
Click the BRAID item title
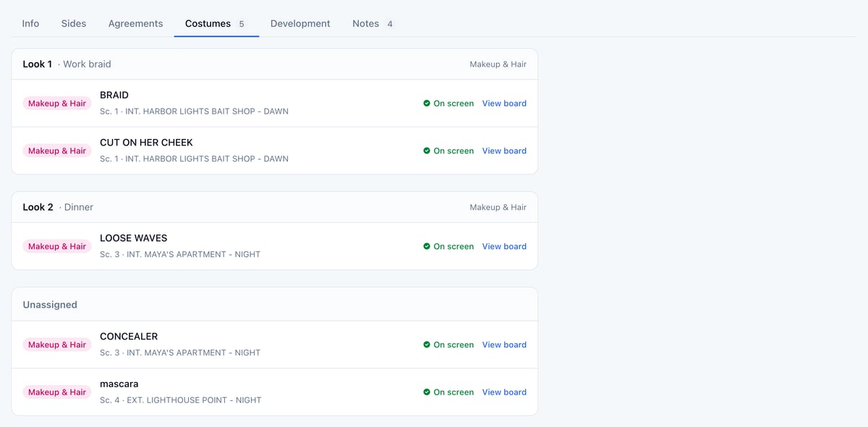(114, 96)
